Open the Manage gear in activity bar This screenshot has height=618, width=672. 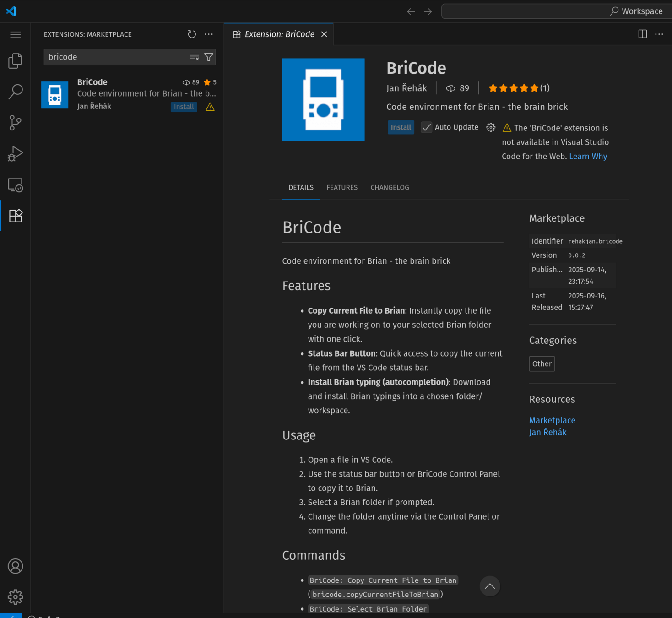point(15,597)
